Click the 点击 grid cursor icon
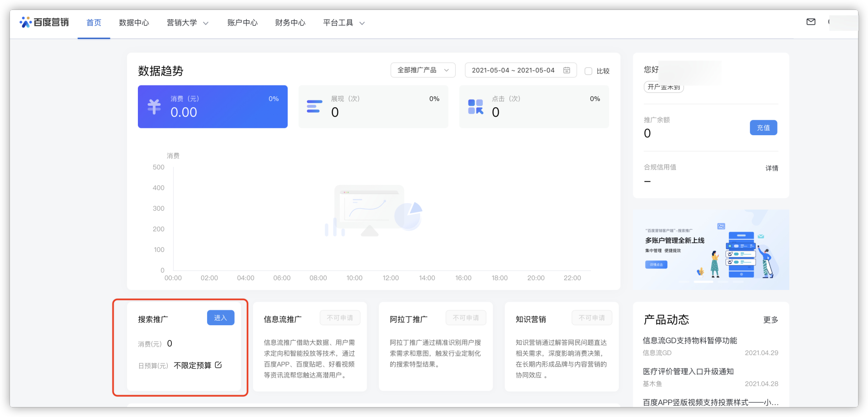Image resolution: width=868 pixels, height=417 pixels. click(476, 107)
